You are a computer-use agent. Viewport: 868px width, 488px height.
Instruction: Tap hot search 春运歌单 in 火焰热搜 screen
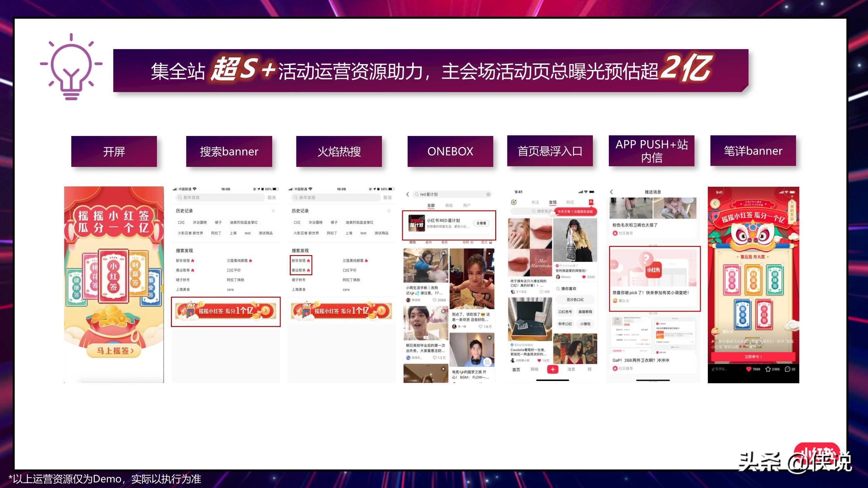click(301, 270)
